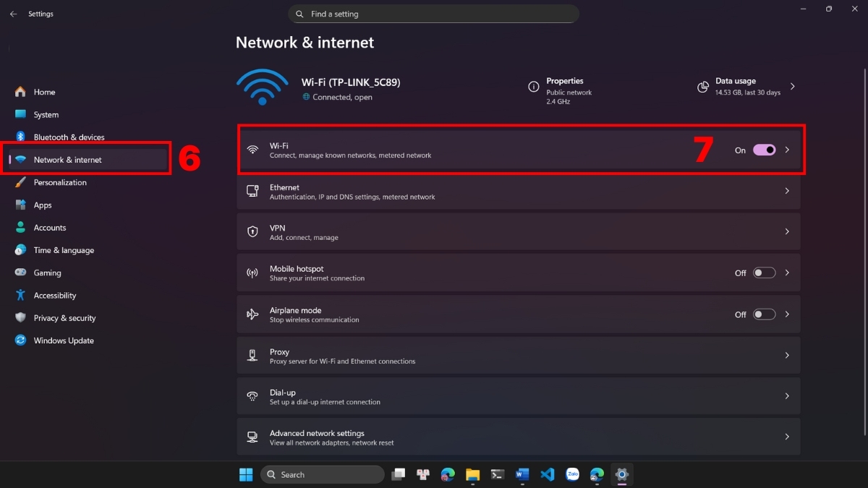Expand Advanced network settings chevron

pyautogui.click(x=787, y=437)
